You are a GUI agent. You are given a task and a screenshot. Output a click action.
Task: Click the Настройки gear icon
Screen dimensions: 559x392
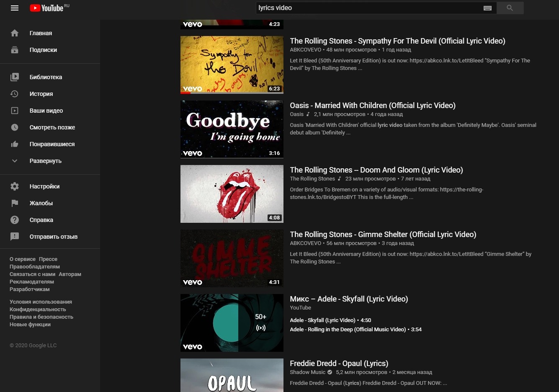point(15,186)
